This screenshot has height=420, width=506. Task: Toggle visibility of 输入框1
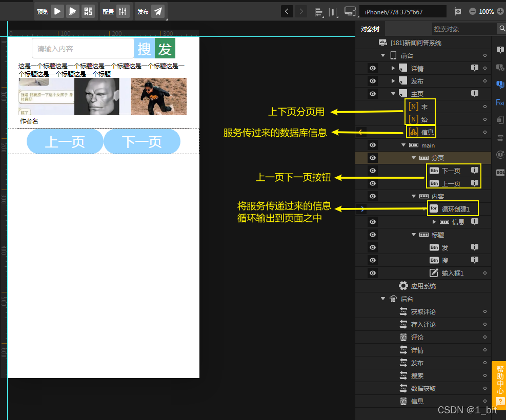372,273
